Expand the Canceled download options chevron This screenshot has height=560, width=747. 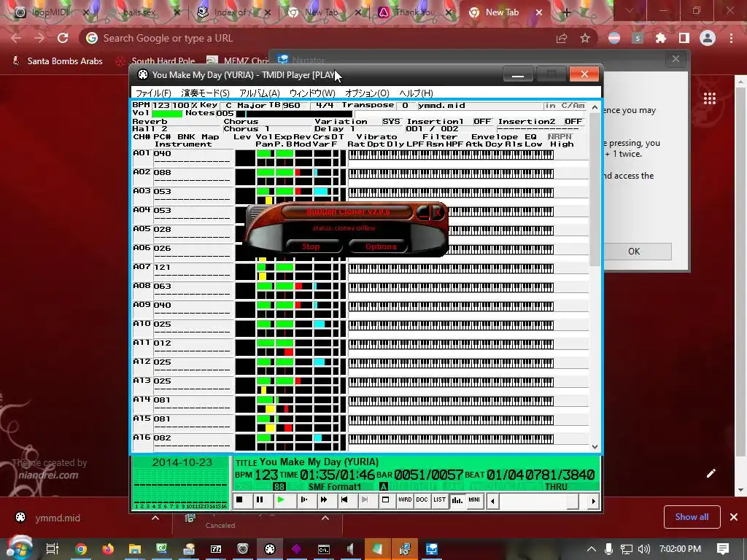[x=325, y=518]
